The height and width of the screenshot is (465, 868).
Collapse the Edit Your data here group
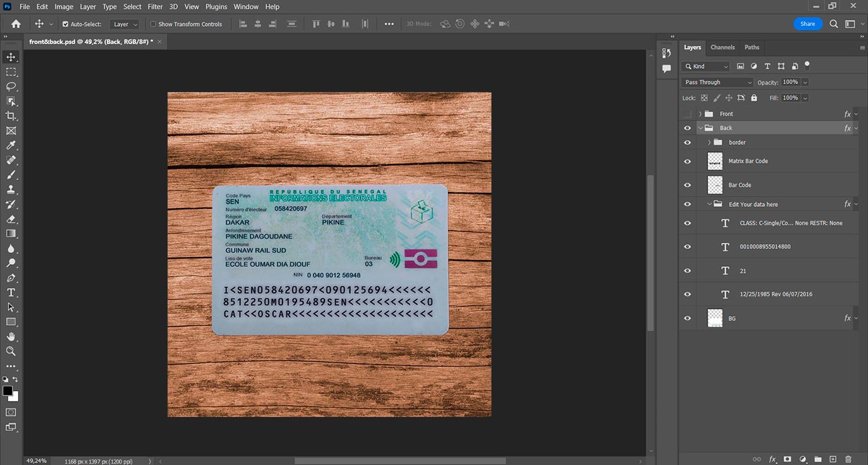click(x=709, y=204)
